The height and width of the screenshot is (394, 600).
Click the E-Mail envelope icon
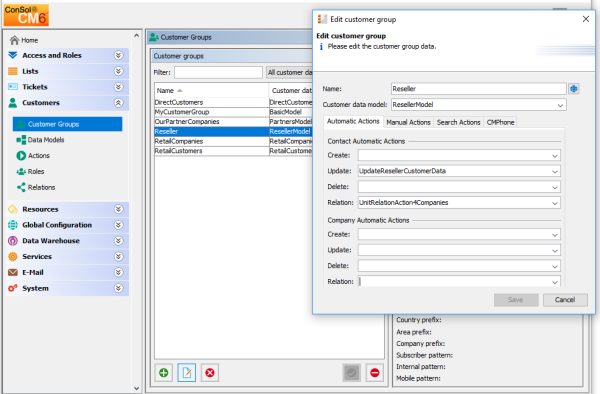pyautogui.click(x=13, y=272)
